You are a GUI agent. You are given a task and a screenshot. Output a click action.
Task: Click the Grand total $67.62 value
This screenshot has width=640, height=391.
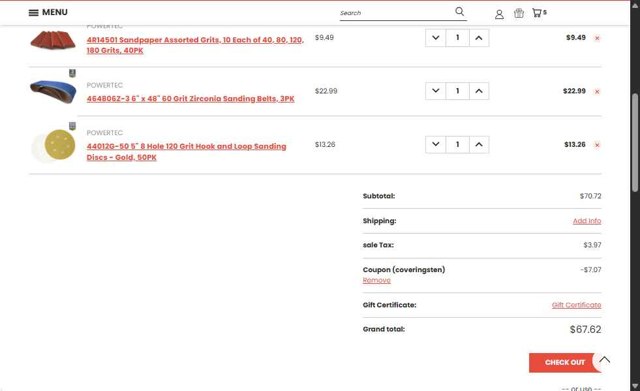[x=585, y=329]
